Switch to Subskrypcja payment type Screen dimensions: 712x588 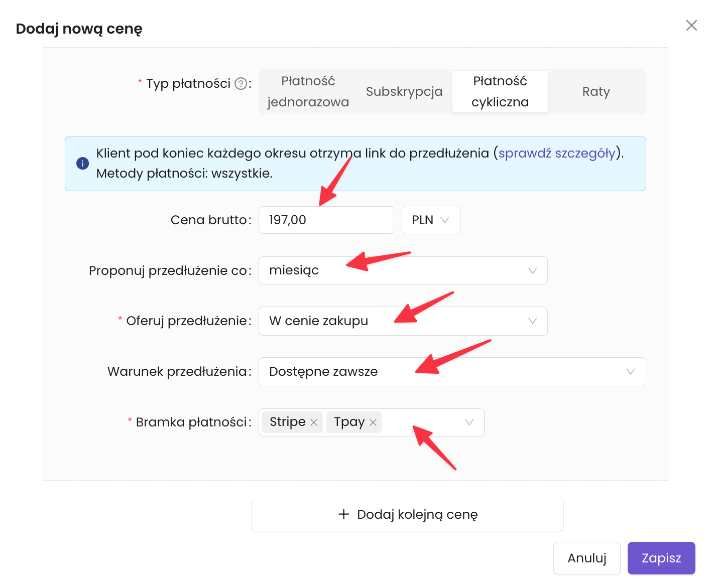(404, 91)
